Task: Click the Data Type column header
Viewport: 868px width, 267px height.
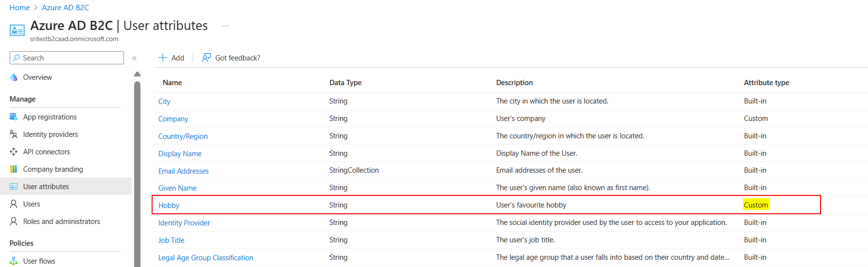Action: pos(345,83)
